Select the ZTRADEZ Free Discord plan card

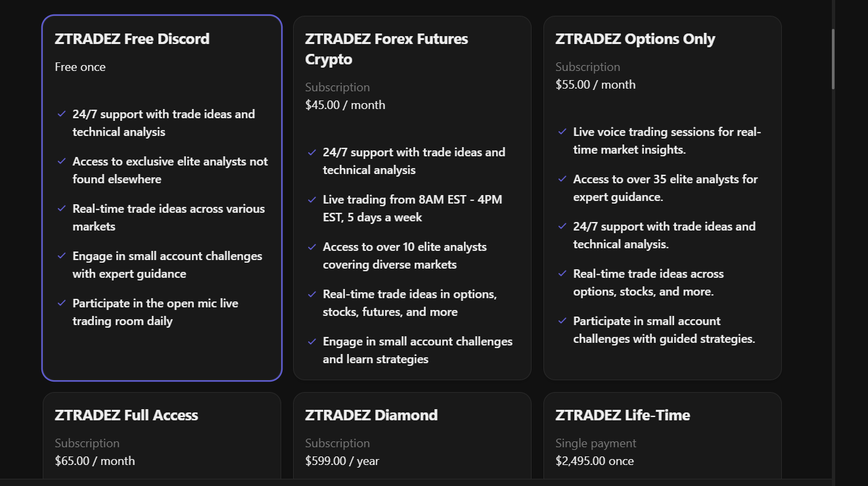[x=162, y=197]
